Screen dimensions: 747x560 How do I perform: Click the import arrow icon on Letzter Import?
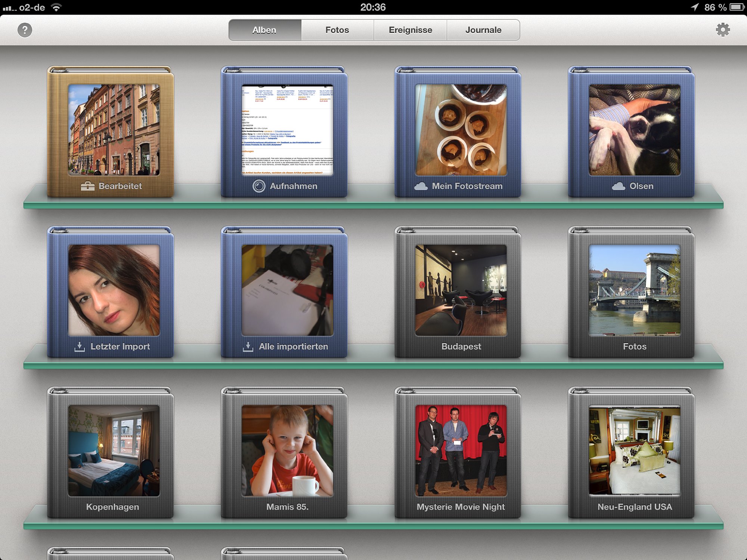[80, 346]
